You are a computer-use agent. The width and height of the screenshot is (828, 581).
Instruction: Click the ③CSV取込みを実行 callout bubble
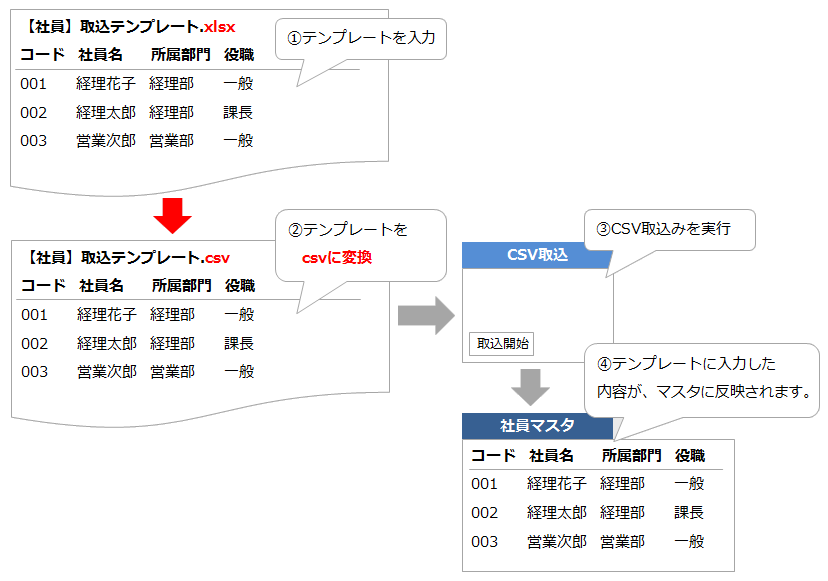(x=668, y=229)
